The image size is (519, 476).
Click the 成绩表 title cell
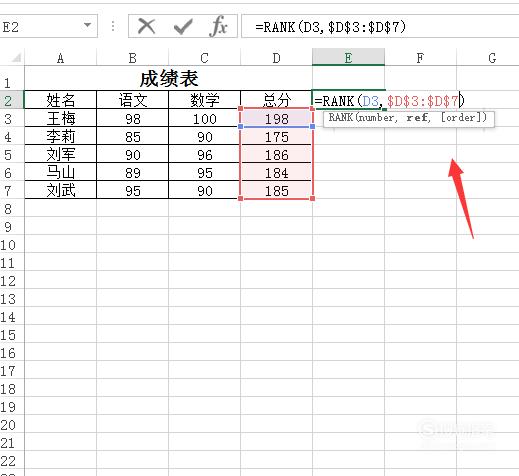pos(168,79)
